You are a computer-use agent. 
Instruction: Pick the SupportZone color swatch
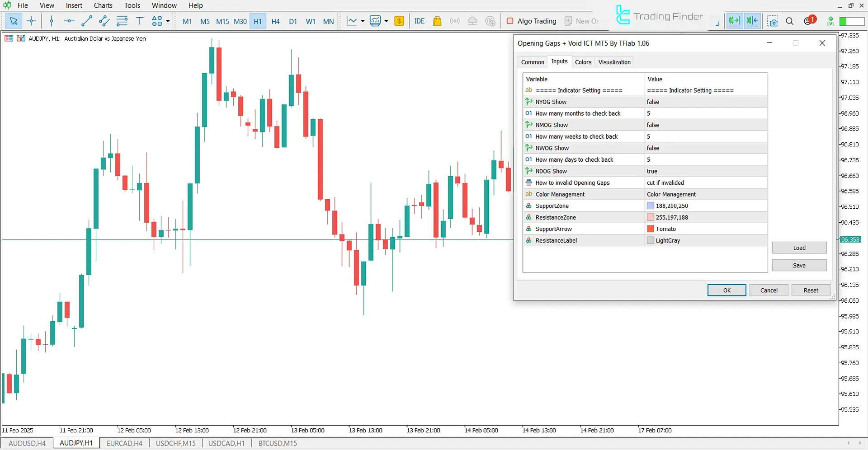click(x=650, y=206)
